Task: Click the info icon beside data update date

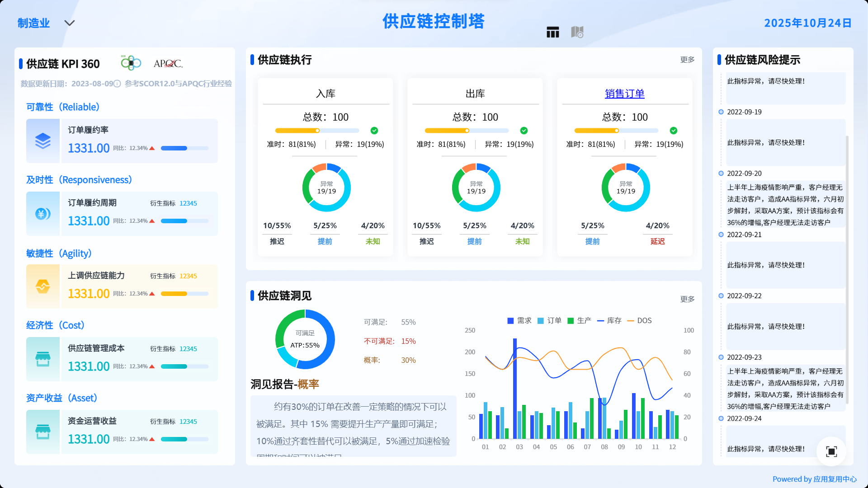Action: pos(117,84)
